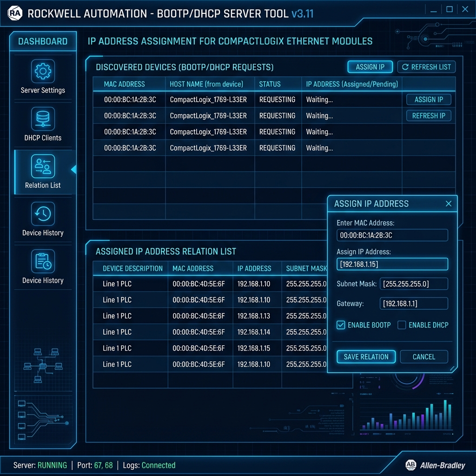
Task: Open Server Settings gear icon
Action: [x=43, y=71]
